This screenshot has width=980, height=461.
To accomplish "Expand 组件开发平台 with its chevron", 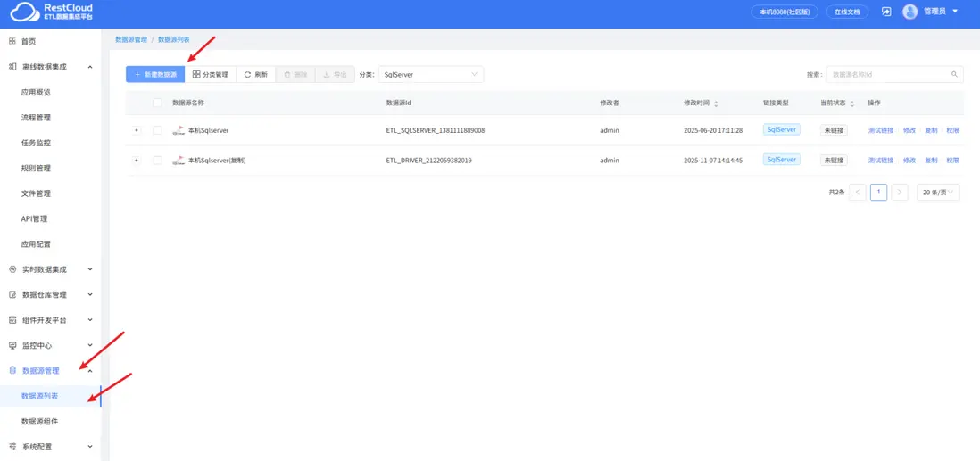I will coord(90,320).
